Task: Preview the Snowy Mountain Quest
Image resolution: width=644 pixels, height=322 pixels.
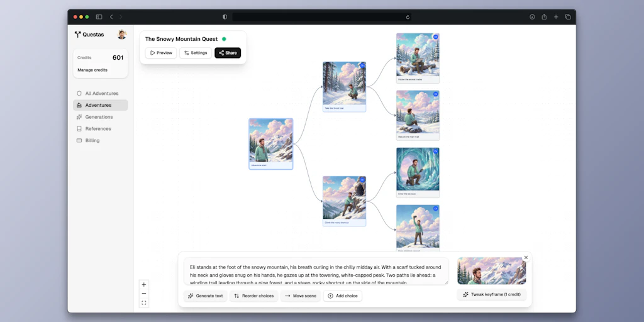Action: point(161,53)
